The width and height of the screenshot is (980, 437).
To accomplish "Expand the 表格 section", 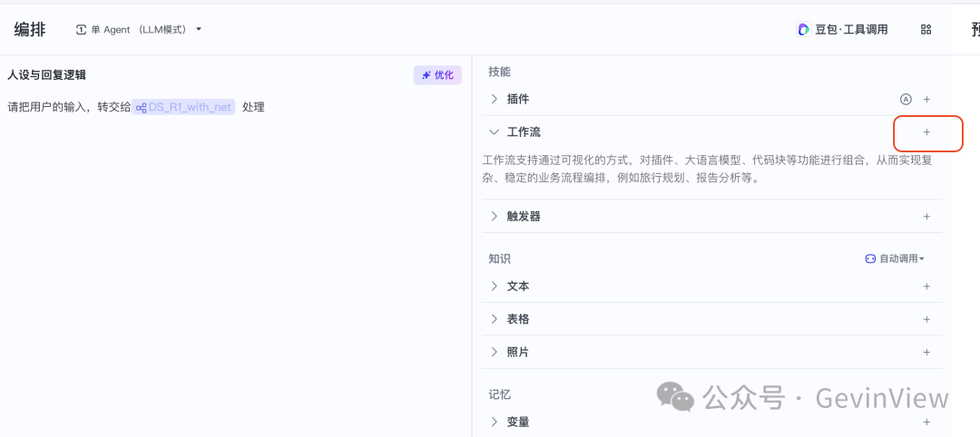I will (495, 319).
